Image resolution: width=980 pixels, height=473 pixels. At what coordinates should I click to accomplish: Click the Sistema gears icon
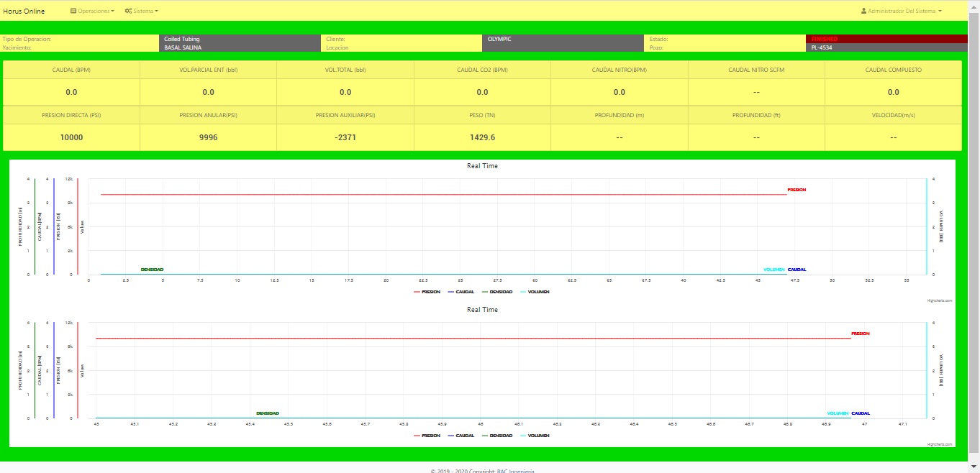pos(127,12)
